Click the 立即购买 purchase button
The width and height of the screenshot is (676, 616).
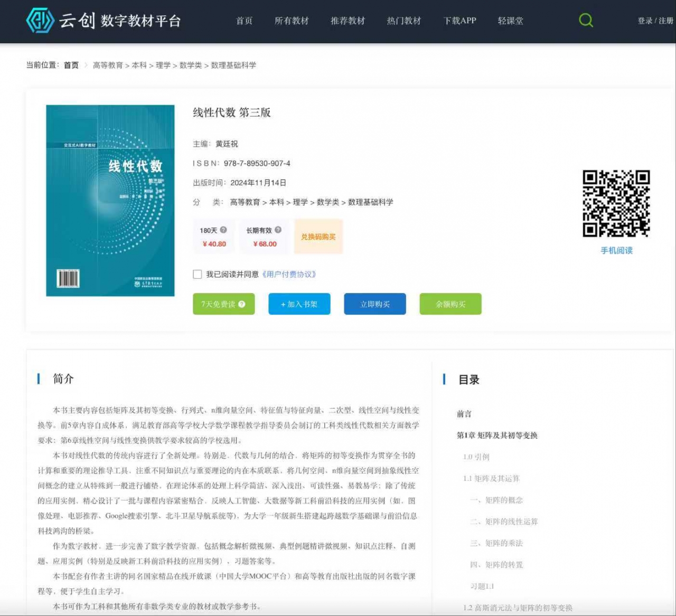point(374,304)
